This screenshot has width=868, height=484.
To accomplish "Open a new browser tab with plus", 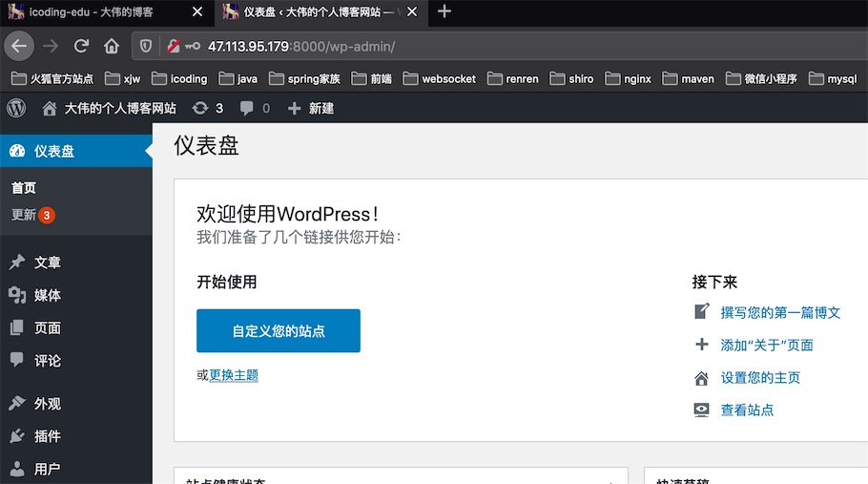I will click(444, 11).
